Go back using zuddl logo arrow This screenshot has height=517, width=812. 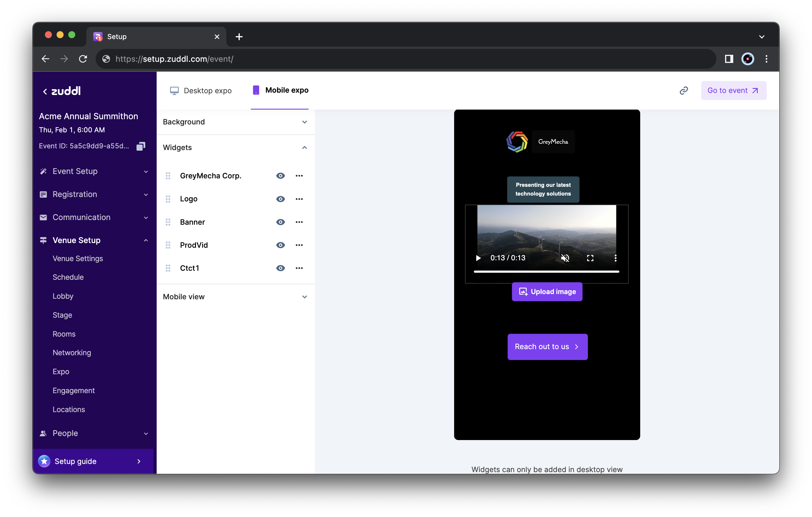pos(45,91)
